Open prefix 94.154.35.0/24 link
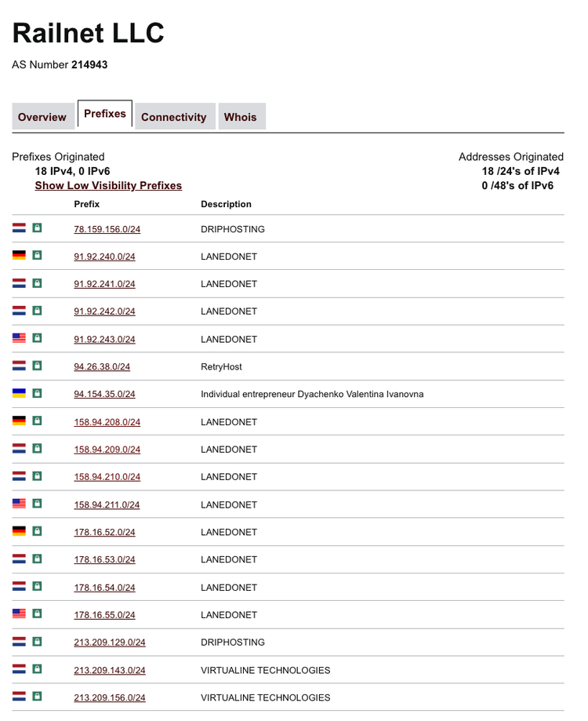This screenshot has height=721, width=588. tap(104, 394)
